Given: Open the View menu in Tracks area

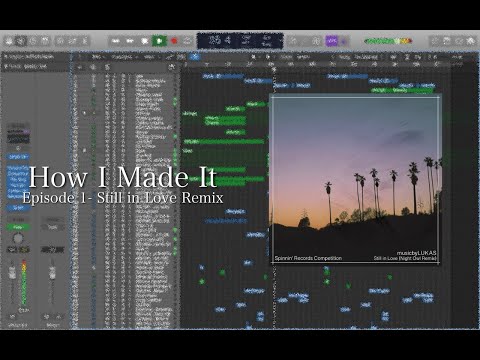Looking at the screenshot, I should (150, 57).
